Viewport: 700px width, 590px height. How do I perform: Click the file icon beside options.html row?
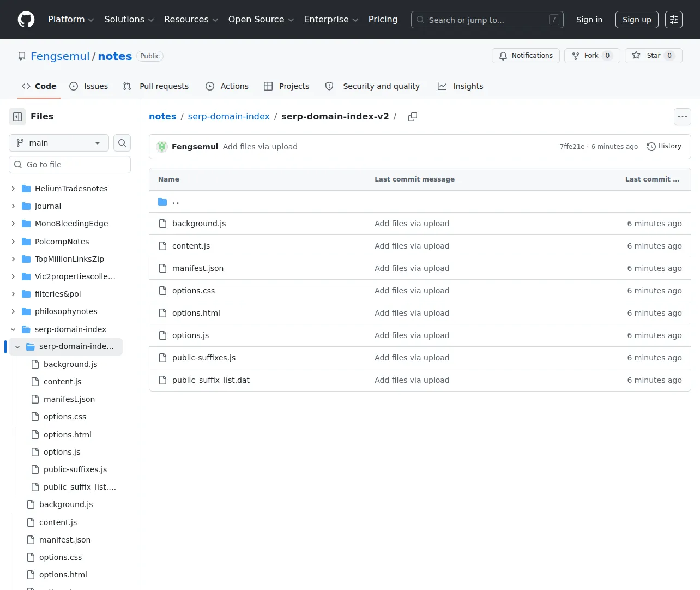[162, 313]
